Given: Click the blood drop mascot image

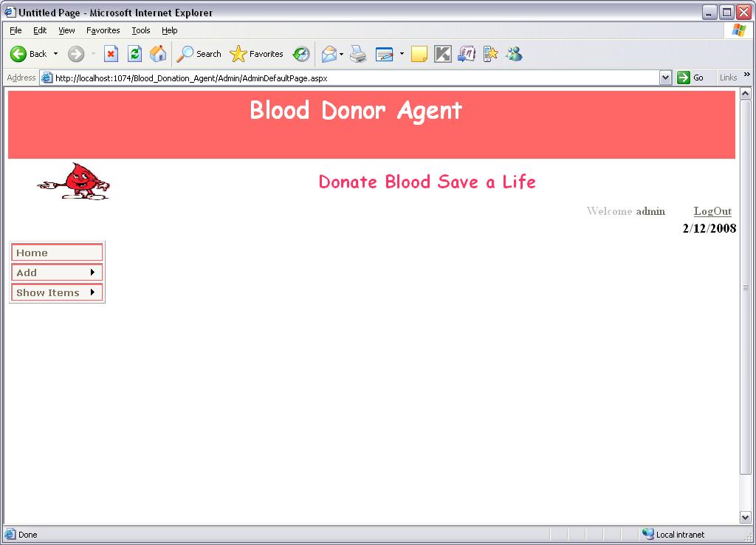Looking at the screenshot, I should 74,182.
